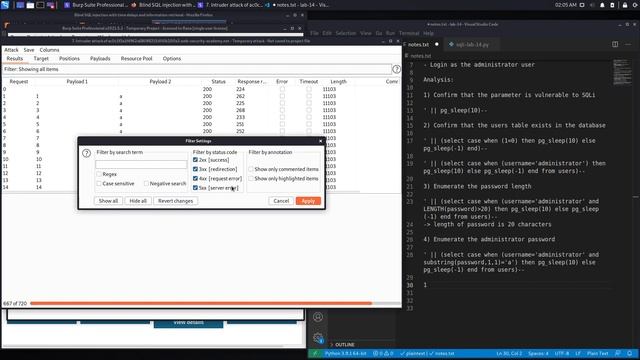640x360 pixels.
Task: Check Show only highlighted items
Action: click(251, 178)
